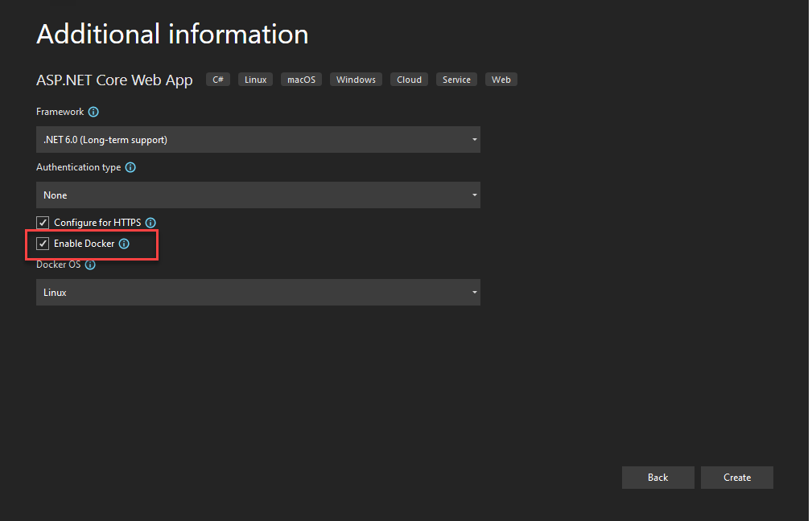812x521 pixels.
Task: Select the Service tag badge
Action: [x=456, y=79]
